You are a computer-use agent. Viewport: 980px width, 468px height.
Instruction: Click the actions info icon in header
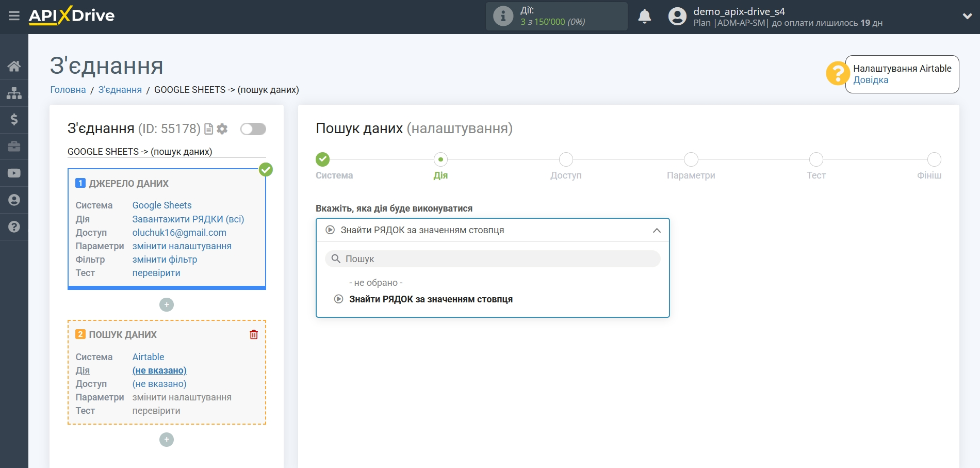click(503, 16)
